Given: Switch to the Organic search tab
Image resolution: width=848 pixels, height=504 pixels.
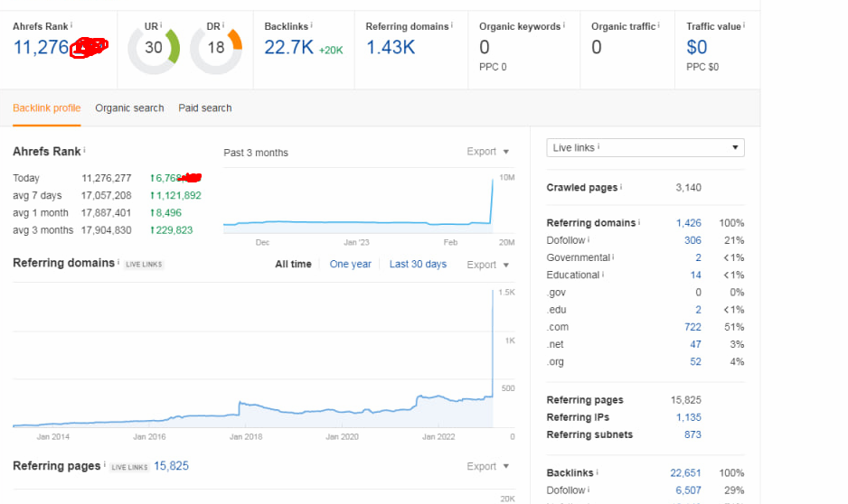Looking at the screenshot, I should [x=129, y=108].
